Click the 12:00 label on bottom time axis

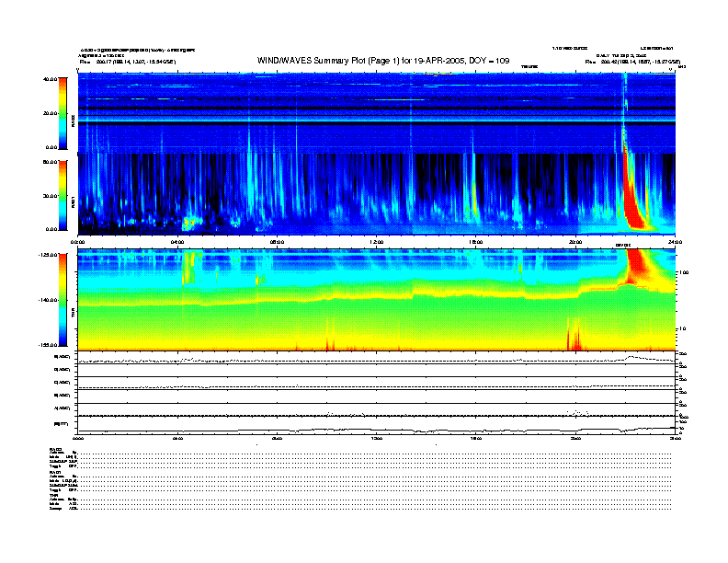377,438
